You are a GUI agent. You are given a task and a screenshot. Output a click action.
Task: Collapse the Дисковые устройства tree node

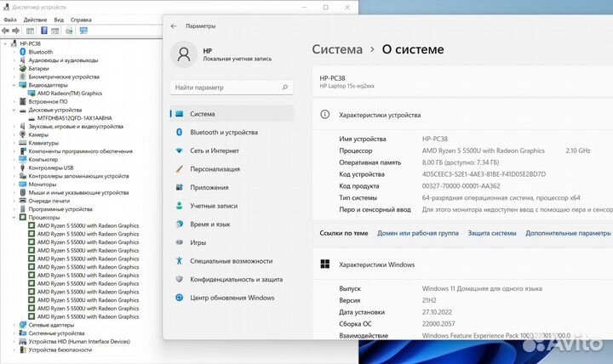pos(14,111)
